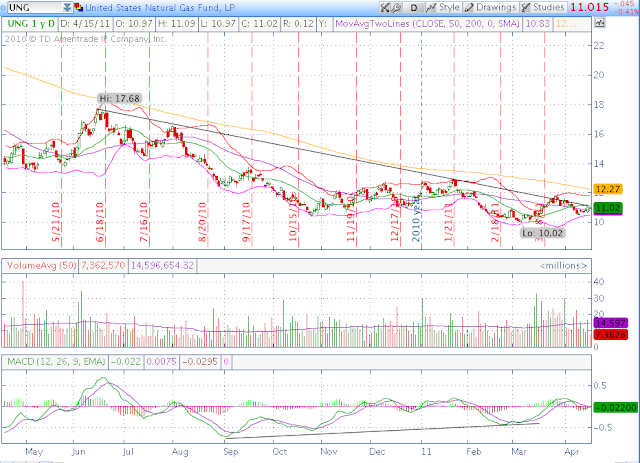Click the green -0.02200 MACD axis label
The width and height of the screenshot is (640, 463).
(616, 407)
